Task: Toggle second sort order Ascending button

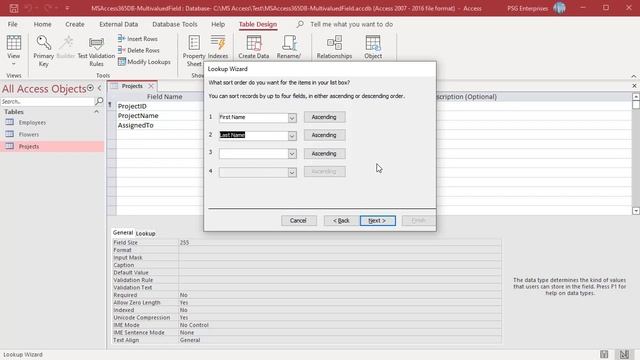Action: (324, 135)
